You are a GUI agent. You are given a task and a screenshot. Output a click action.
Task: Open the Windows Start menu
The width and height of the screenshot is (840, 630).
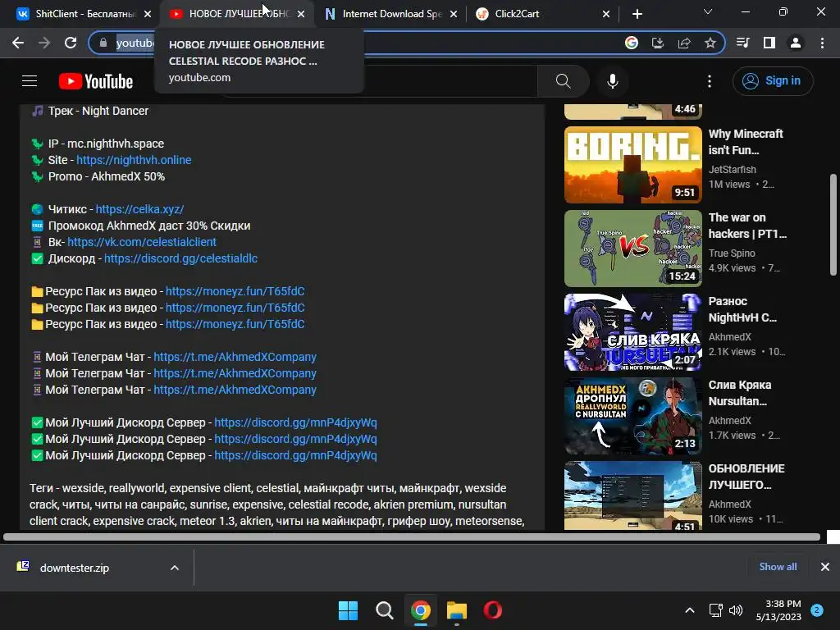point(348,610)
